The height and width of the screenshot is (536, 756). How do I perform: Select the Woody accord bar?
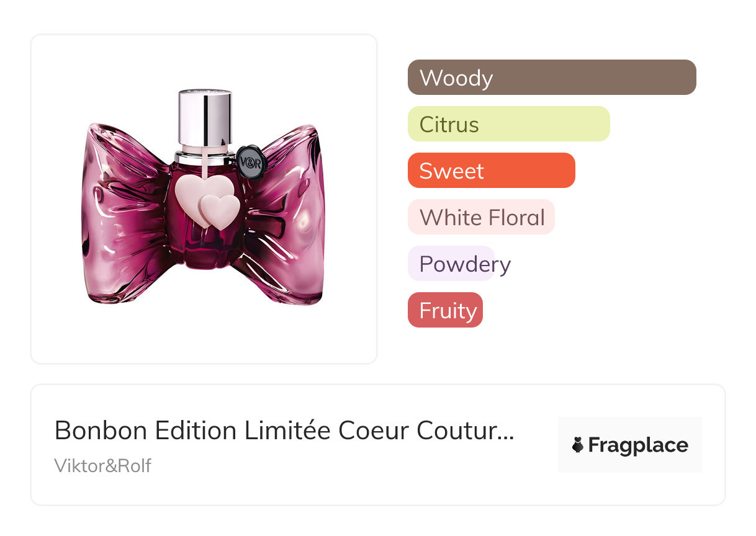point(551,78)
